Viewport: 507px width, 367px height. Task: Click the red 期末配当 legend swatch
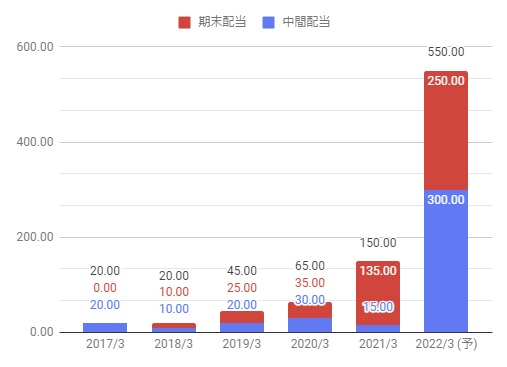point(184,22)
